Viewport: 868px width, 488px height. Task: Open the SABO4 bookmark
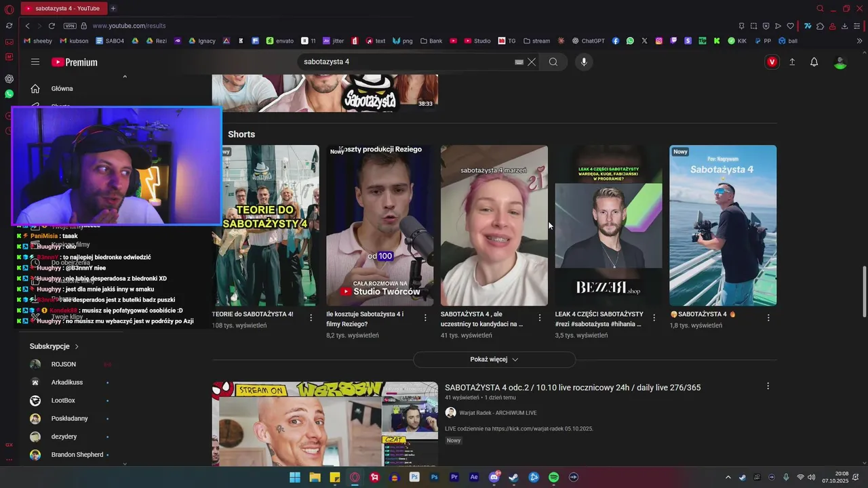[x=110, y=41]
